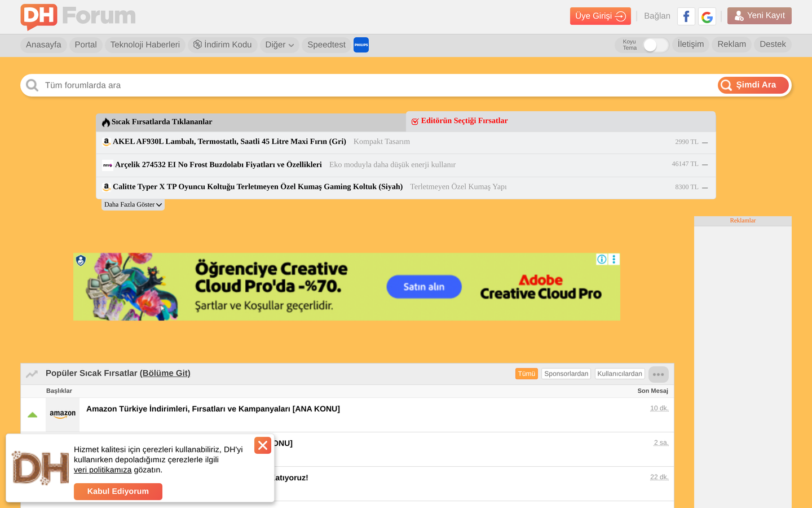The width and height of the screenshot is (812, 508).
Task: Click the Amazon icon on AKEL AF930L row
Action: point(106,142)
